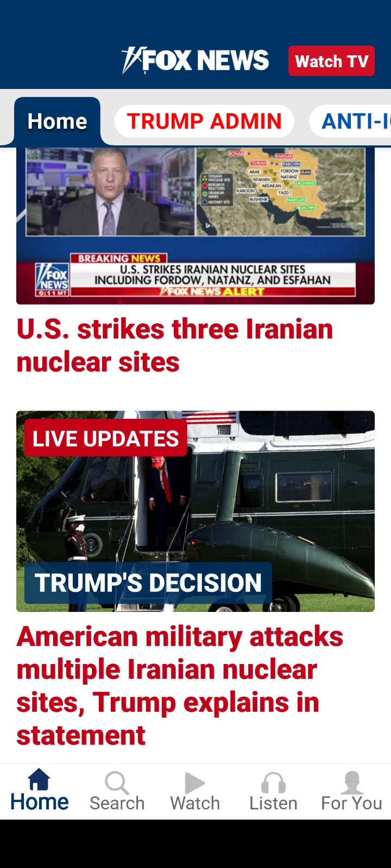Tap the Watch play triangle icon
The width and height of the screenshot is (391, 868).
[195, 783]
